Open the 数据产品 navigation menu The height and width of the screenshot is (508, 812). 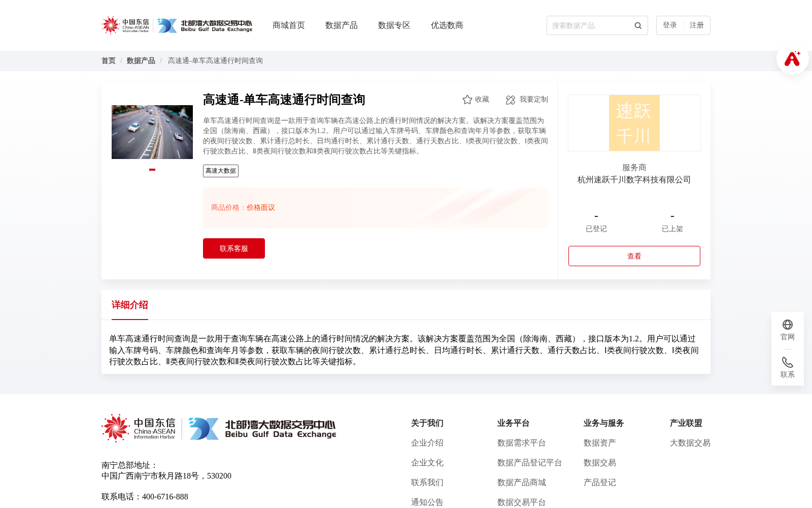(342, 25)
